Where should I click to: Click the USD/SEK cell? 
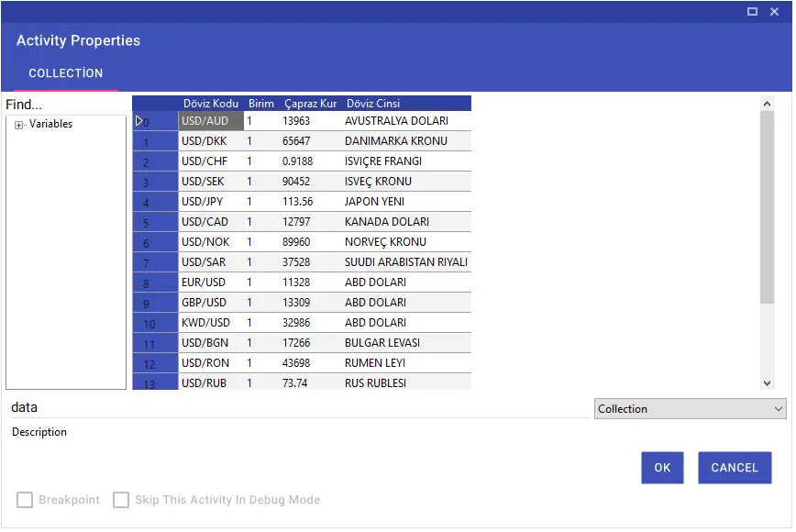(212, 183)
